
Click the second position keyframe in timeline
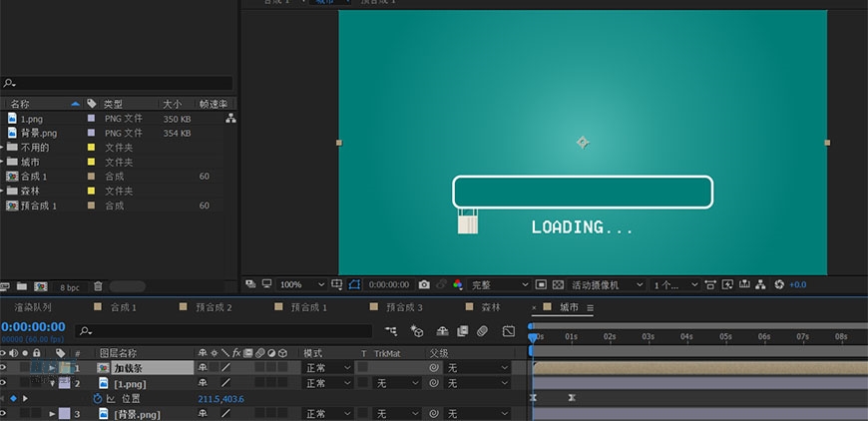coord(572,397)
